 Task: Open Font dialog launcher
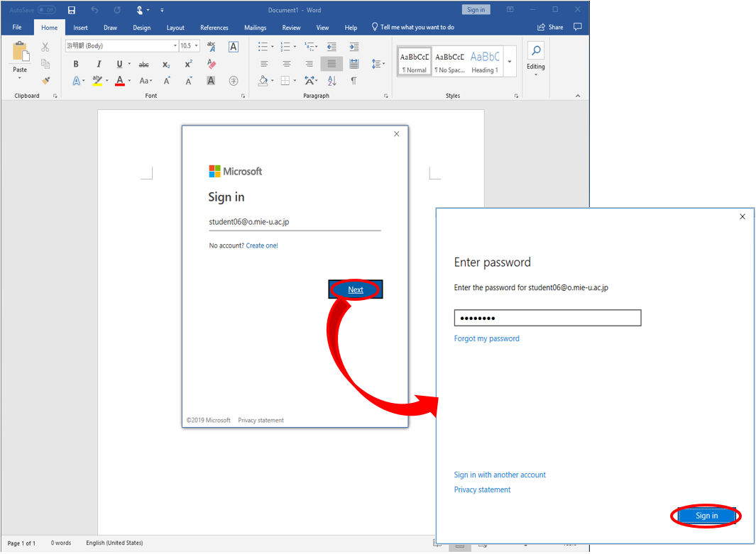point(243,96)
